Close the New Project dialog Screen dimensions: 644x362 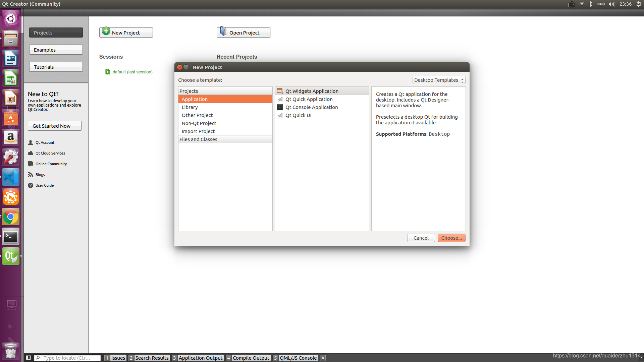click(179, 67)
